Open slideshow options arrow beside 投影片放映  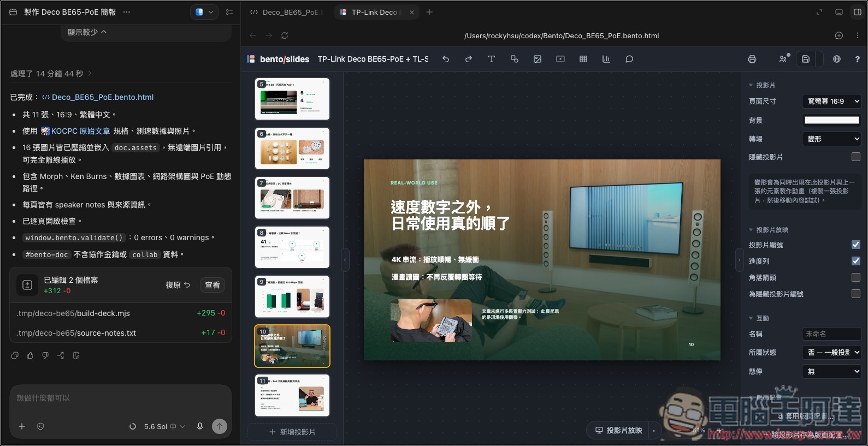tap(654, 430)
